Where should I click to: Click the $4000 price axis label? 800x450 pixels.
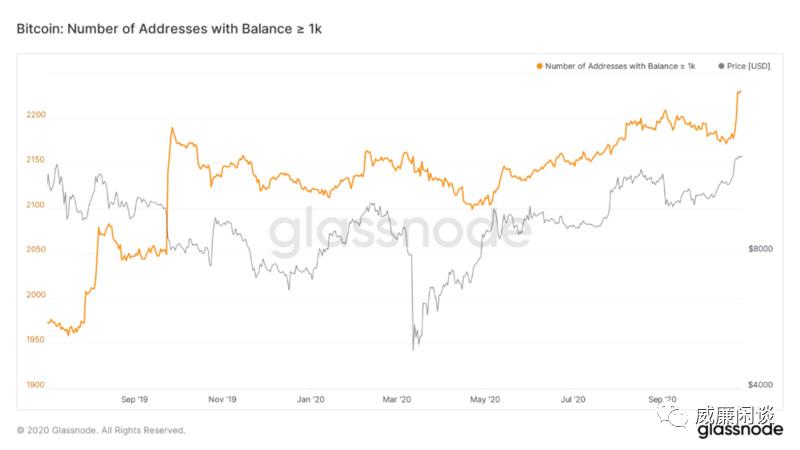pyautogui.click(x=761, y=385)
